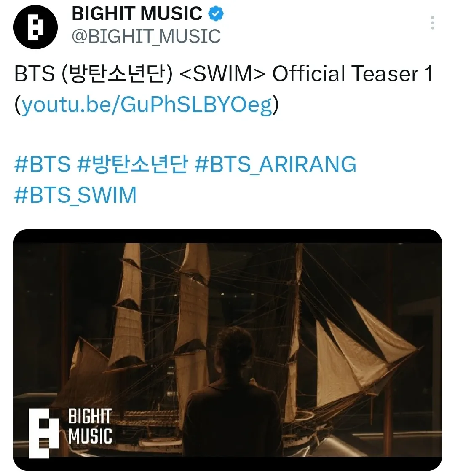This screenshot has height=476, width=455.
Task: Open the BIGHIT MUSIC profile avatar
Action: pos(35,27)
